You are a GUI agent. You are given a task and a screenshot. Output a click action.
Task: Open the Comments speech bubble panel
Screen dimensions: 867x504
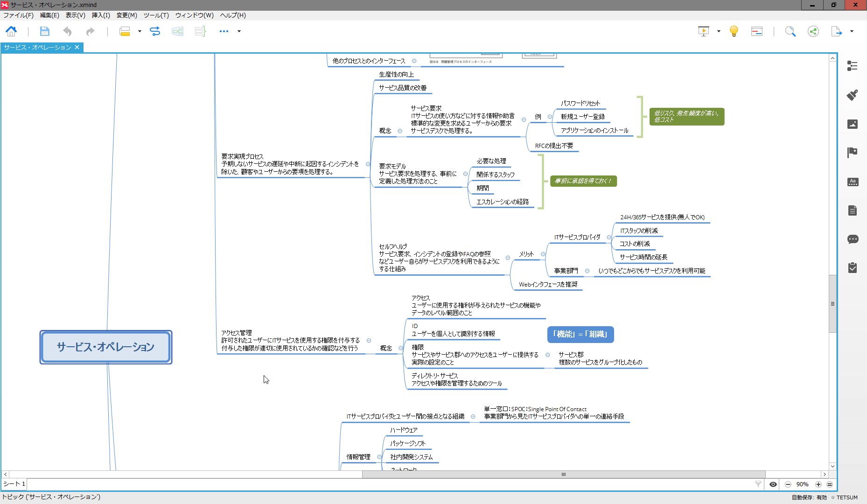(x=853, y=239)
